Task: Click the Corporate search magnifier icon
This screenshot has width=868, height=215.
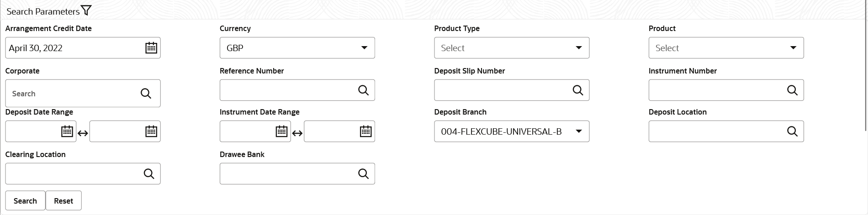Action: pos(146,94)
